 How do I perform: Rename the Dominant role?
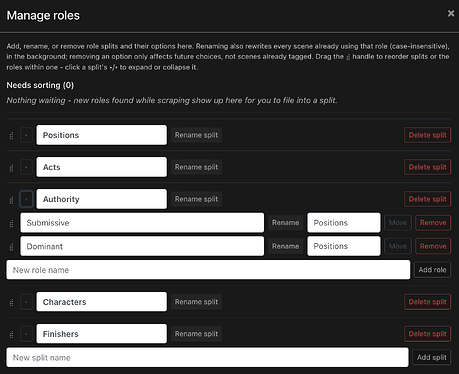click(x=285, y=246)
